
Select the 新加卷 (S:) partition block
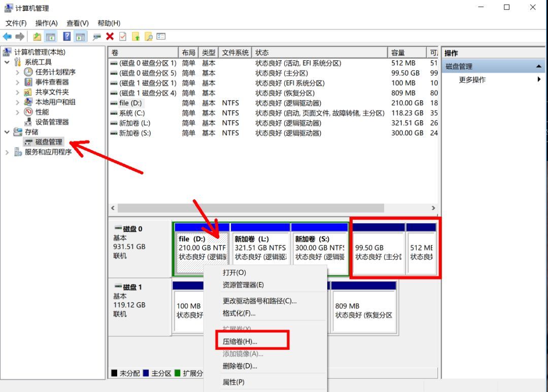pyautogui.click(x=319, y=248)
